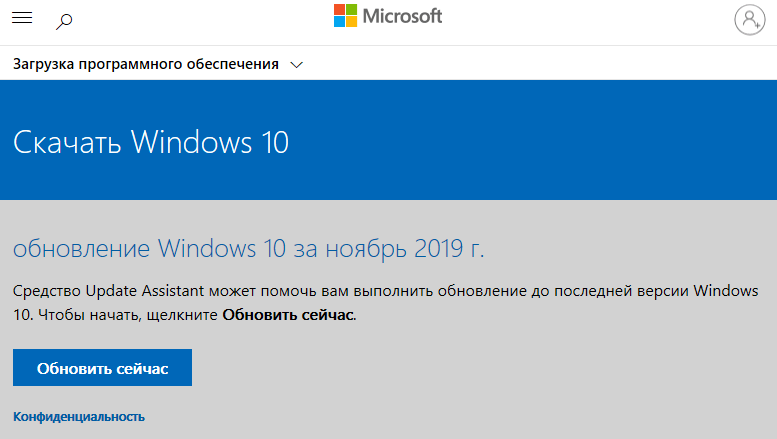Screen dimensions: 777x439
Task: Open the account sign-in icon
Action: point(749,20)
